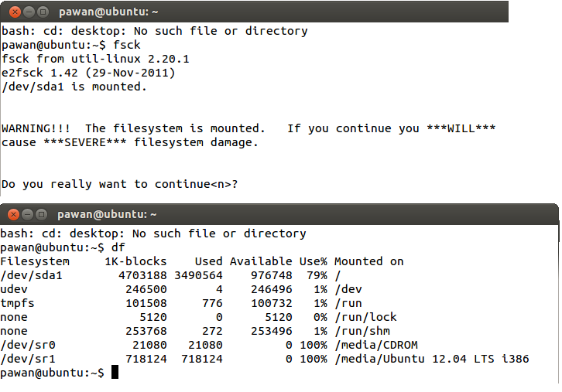Maximize the top fsck terminal window

[43, 12]
